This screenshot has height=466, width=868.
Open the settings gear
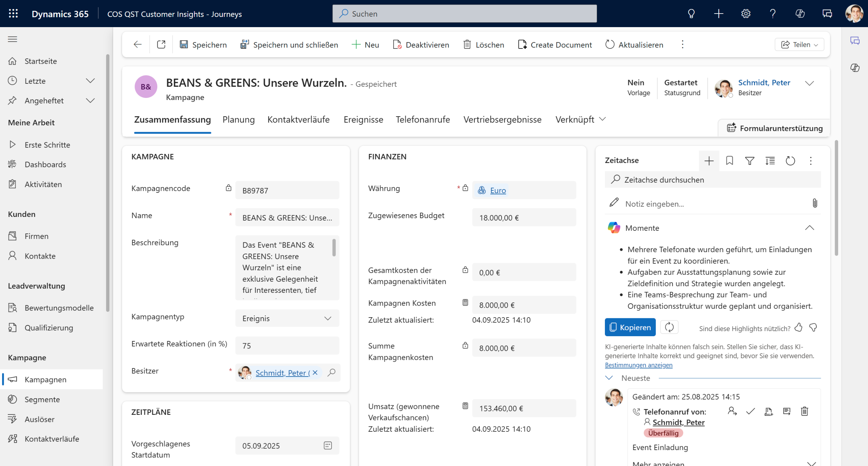[746, 14]
